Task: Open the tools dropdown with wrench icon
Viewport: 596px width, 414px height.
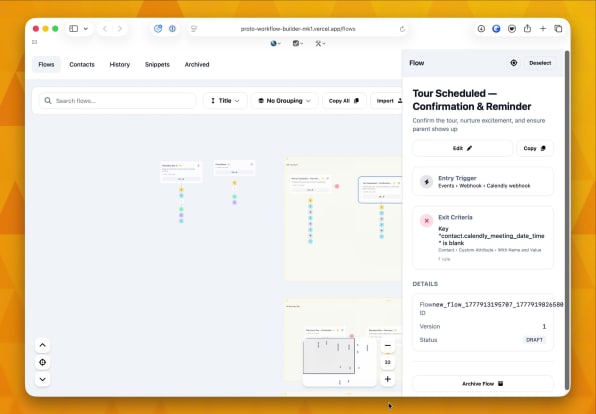Action: point(320,44)
